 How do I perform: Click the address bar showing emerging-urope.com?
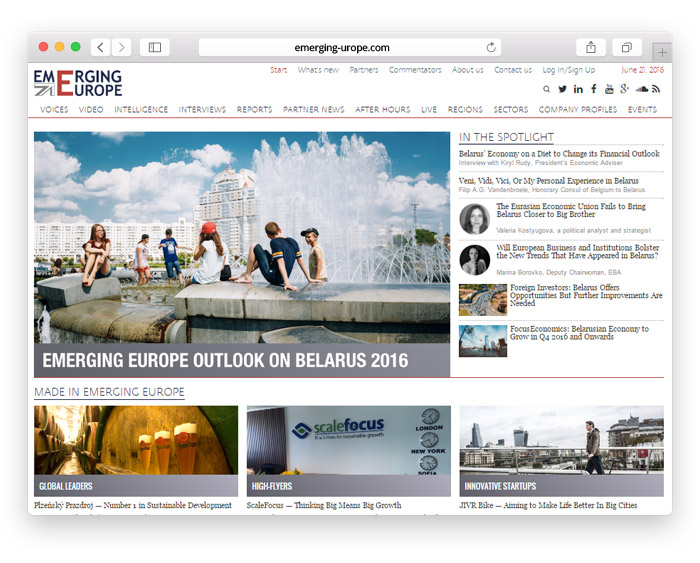[x=350, y=47]
